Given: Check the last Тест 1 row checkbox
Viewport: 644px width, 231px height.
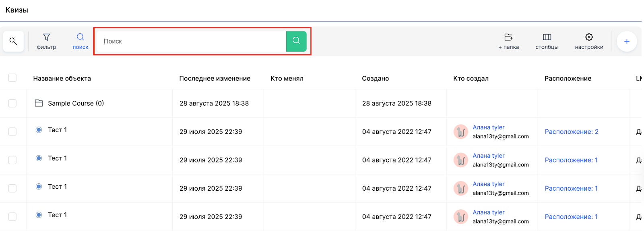Looking at the screenshot, I should tap(12, 216).
